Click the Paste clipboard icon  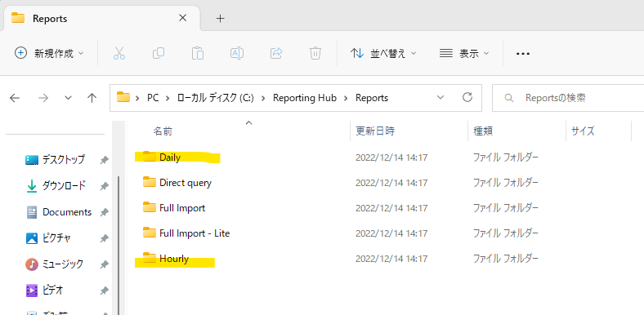point(198,53)
